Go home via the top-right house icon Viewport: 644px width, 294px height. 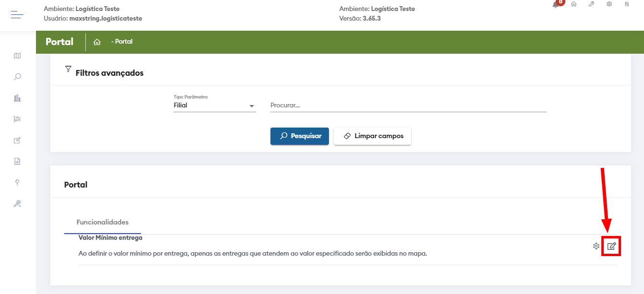pos(574,4)
